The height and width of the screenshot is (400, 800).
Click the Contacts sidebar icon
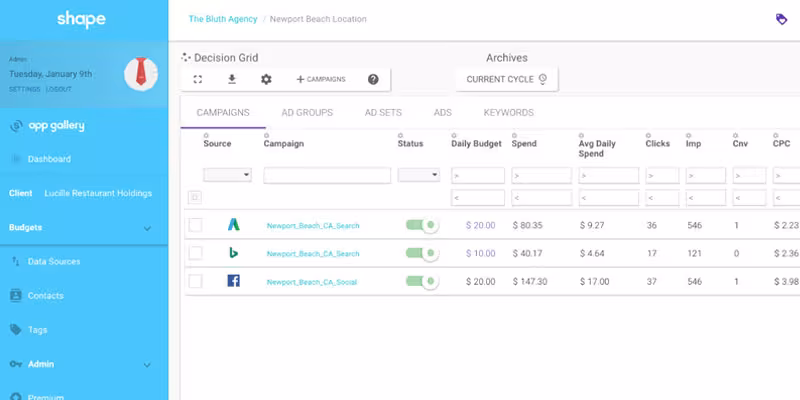pyautogui.click(x=16, y=295)
